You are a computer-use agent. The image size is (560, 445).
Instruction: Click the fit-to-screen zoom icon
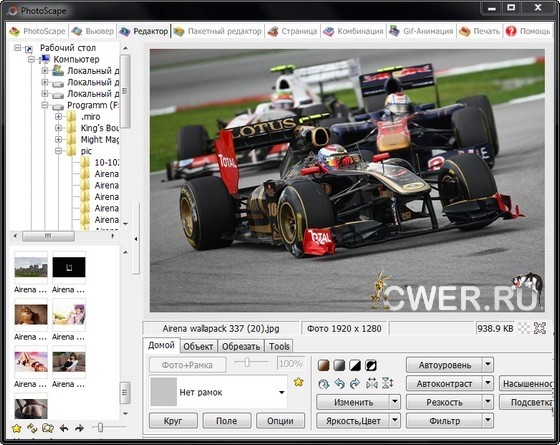click(x=540, y=328)
